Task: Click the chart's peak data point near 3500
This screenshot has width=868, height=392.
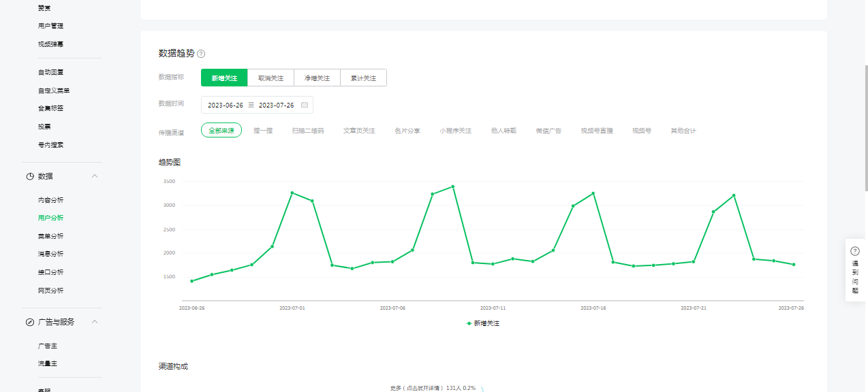Action: (453, 186)
